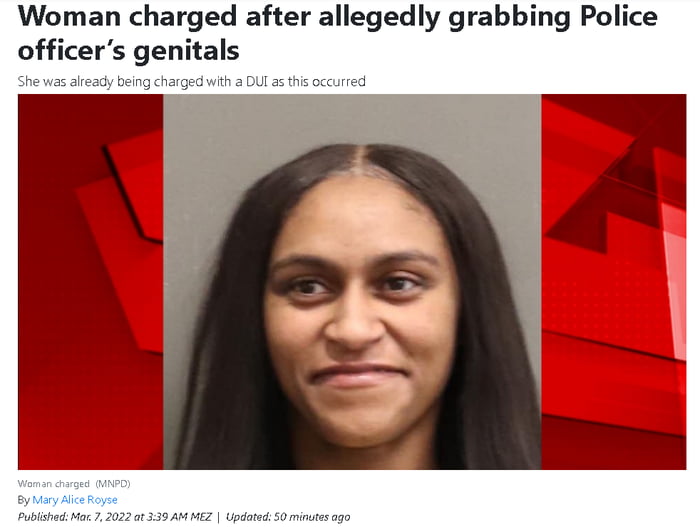Click "DUI" in the subheadline
This screenshot has height=527, width=700.
(257, 81)
